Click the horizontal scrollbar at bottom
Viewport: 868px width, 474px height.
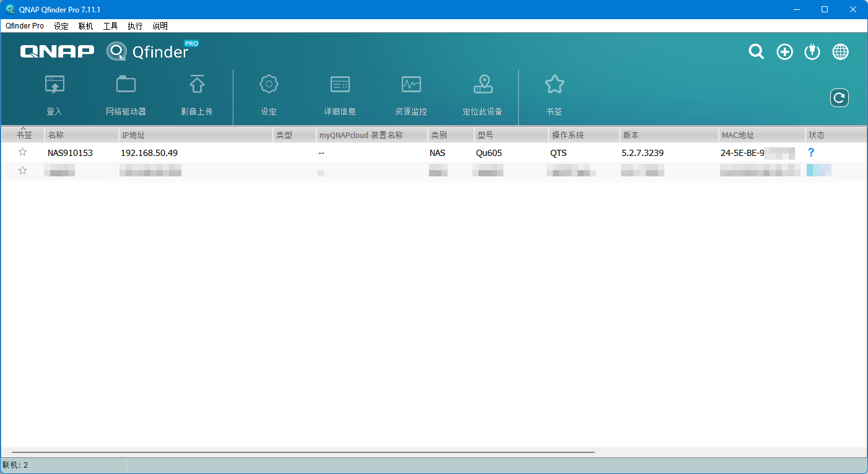coord(303,452)
